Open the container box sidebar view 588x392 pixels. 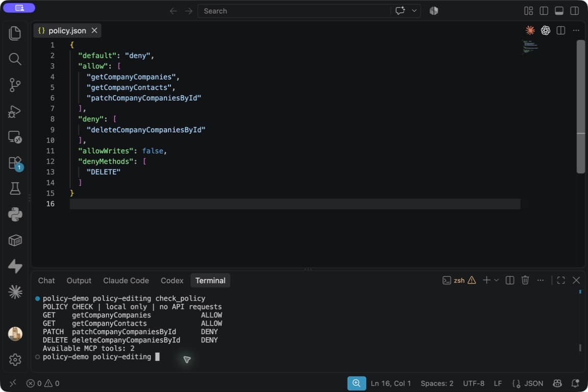(15, 240)
